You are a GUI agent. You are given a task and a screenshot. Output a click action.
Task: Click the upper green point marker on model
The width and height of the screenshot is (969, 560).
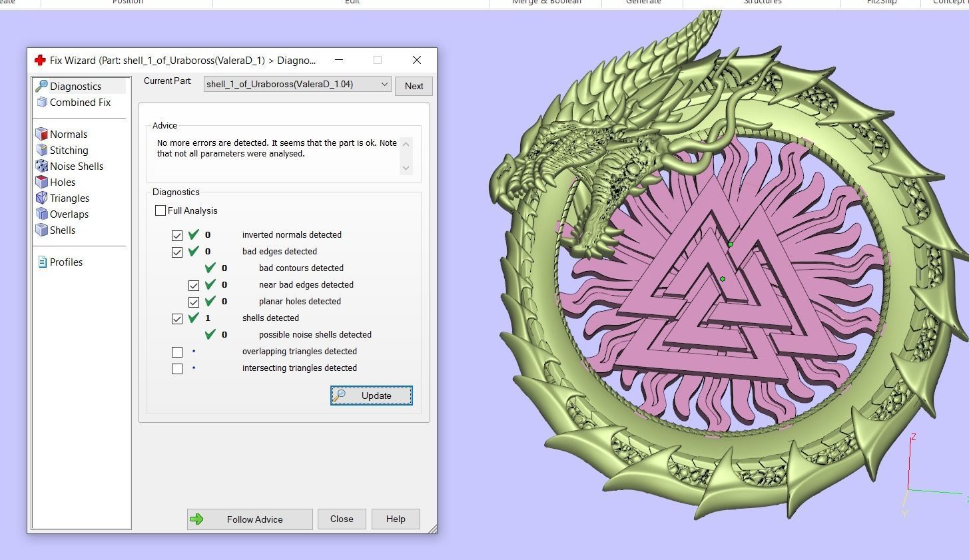tap(731, 244)
